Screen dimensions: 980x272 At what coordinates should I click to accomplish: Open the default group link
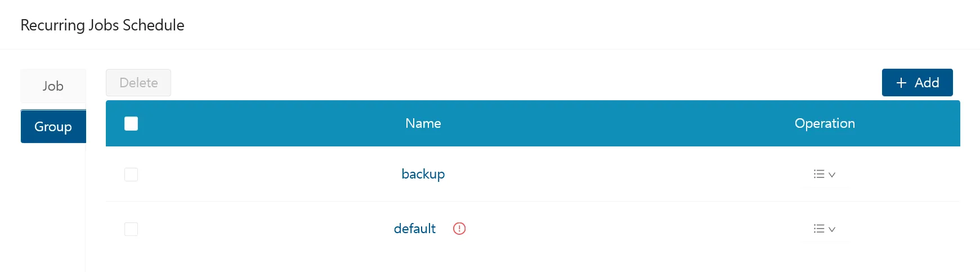(414, 229)
